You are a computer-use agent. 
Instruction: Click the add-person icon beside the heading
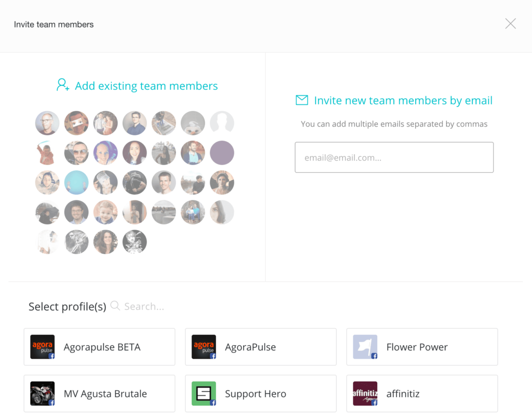pyautogui.click(x=63, y=85)
